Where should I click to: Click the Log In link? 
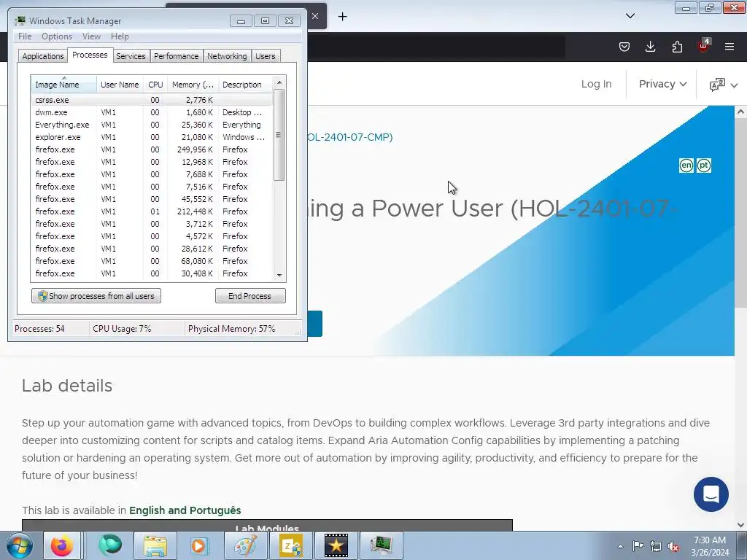[x=596, y=84]
